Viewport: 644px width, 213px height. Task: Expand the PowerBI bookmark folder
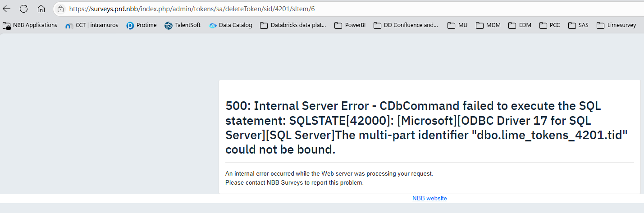coord(350,25)
